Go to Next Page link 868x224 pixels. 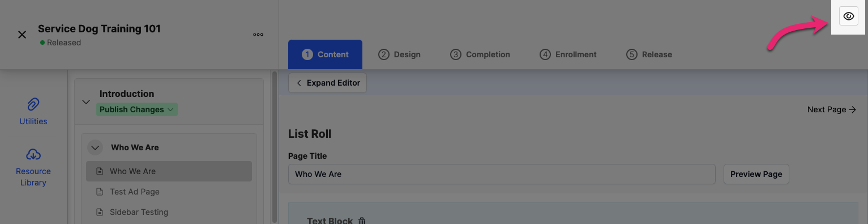(x=831, y=109)
